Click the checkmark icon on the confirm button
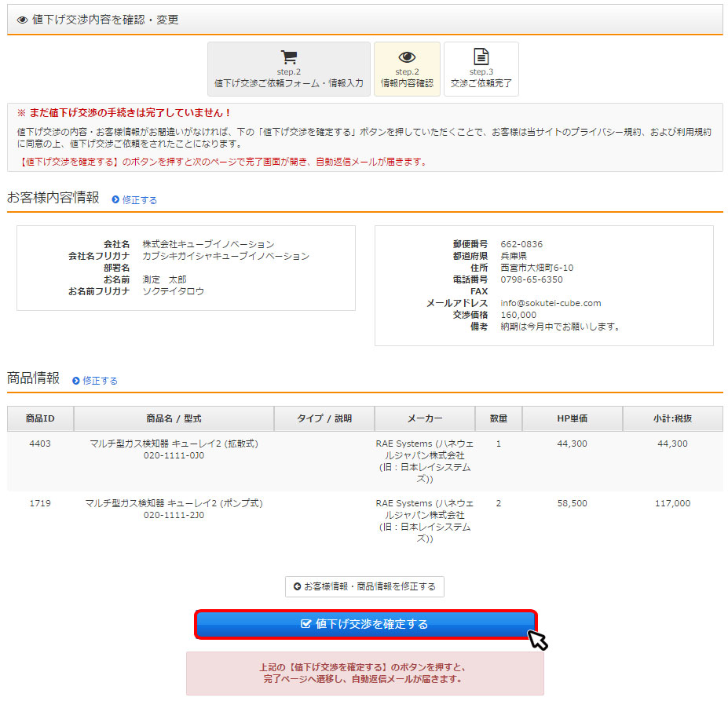Screen dimensions: 728x701 pyautogui.click(x=305, y=623)
